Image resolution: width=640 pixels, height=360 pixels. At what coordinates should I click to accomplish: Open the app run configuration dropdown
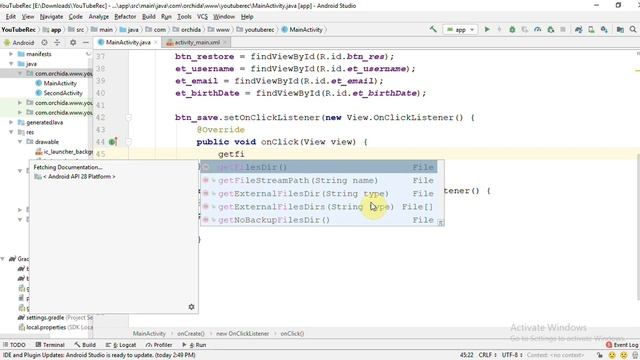pos(460,29)
